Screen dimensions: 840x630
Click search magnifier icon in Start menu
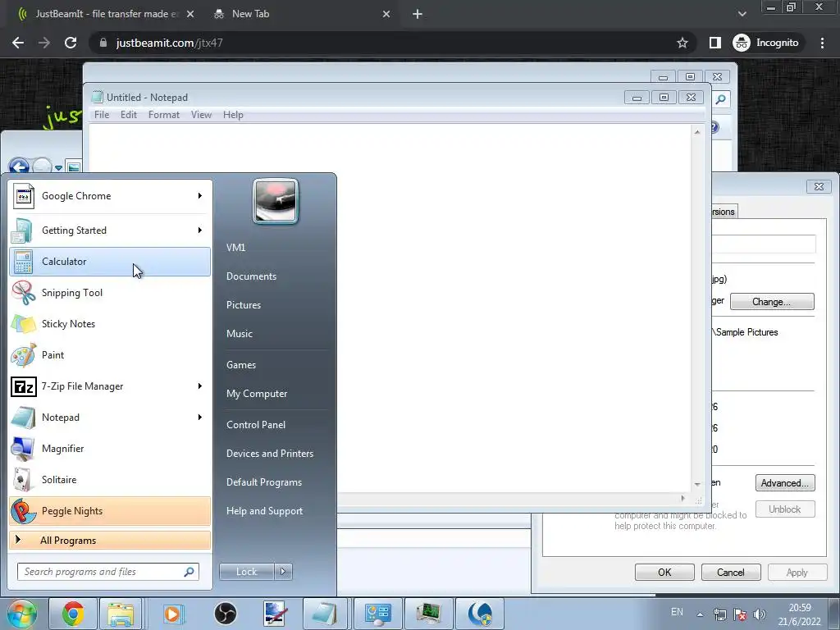click(x=189, y=572)
